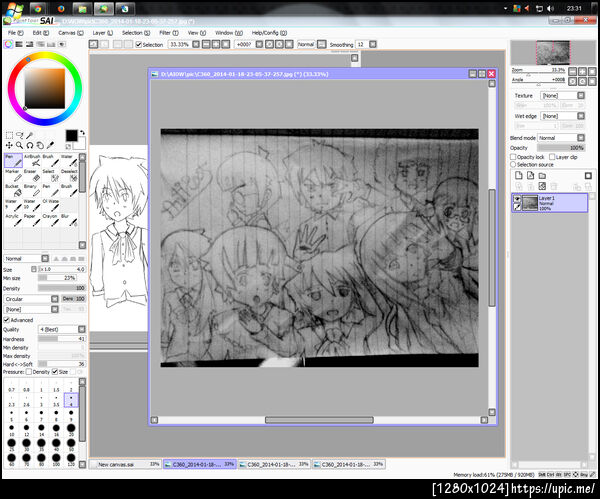Image resolution: width=600 pixels, height=499 pixels.
Task: Open the Filter menu
Action: click(169, 33)
